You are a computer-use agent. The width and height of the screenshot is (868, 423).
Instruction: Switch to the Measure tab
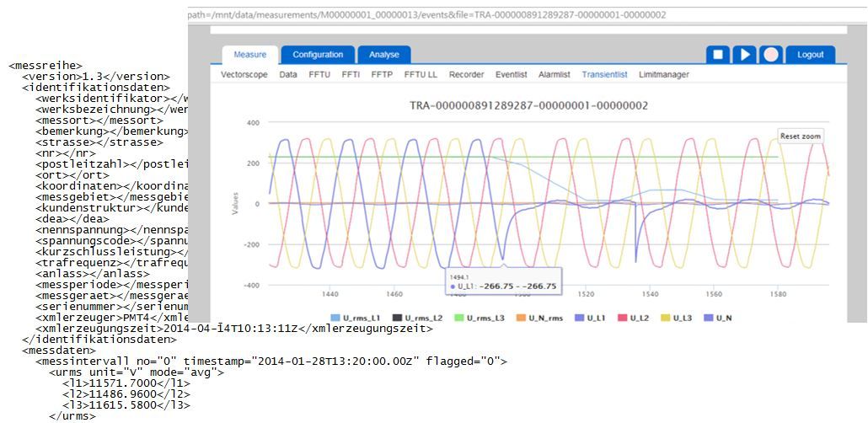point(249,54)
